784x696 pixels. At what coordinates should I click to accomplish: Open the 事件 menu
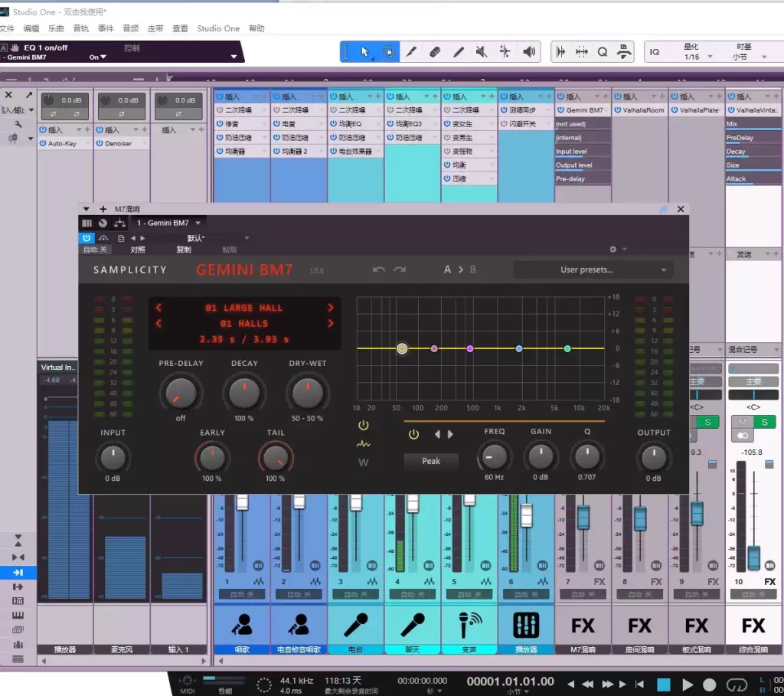click(106, 28)
